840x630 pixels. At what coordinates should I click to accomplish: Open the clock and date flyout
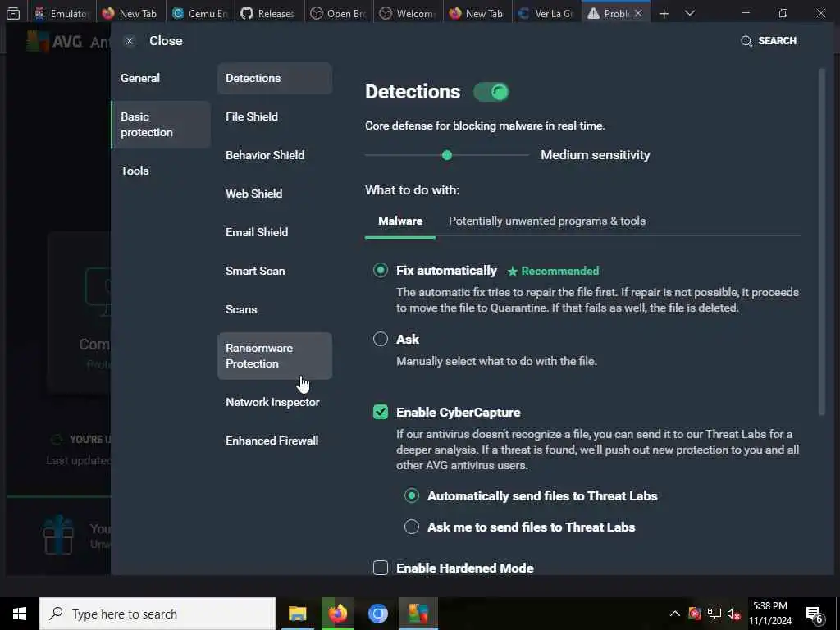769,614
